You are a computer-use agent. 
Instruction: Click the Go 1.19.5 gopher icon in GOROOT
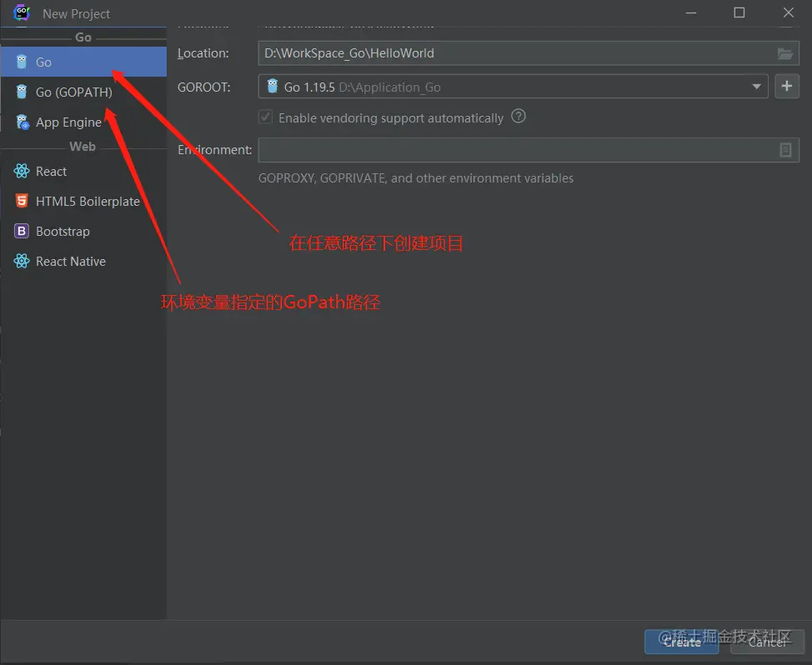point(273,87)
